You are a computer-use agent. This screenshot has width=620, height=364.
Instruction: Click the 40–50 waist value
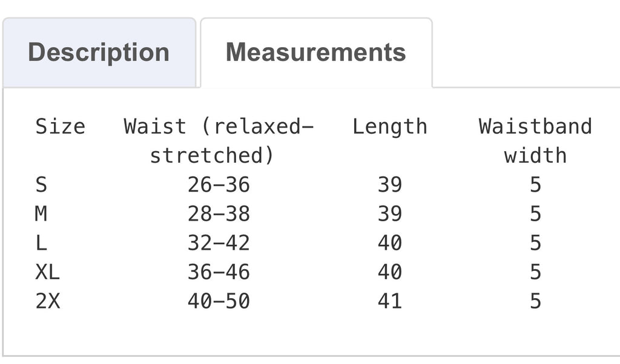(x=219, y=301)
